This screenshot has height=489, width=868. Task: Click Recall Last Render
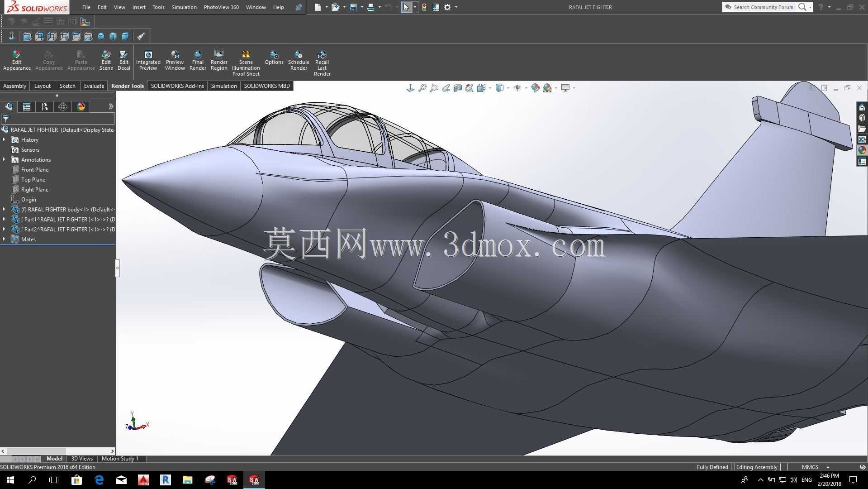click(x=322, y=63)
